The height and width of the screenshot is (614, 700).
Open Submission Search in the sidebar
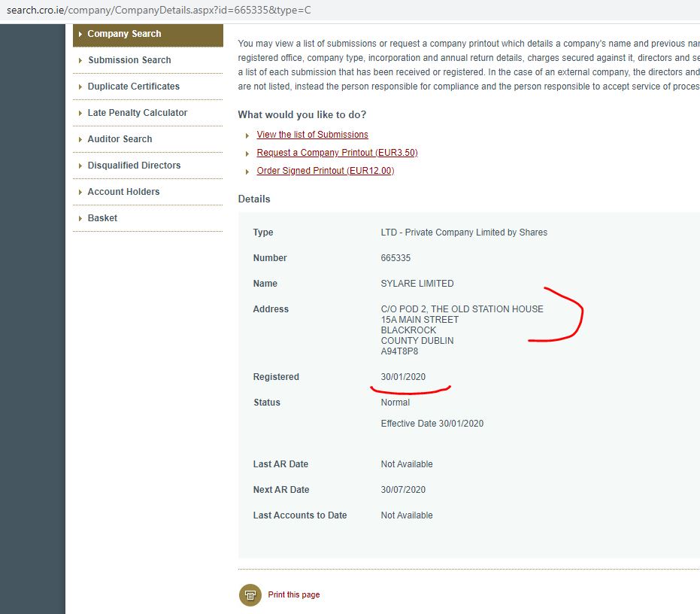point(129,60)
